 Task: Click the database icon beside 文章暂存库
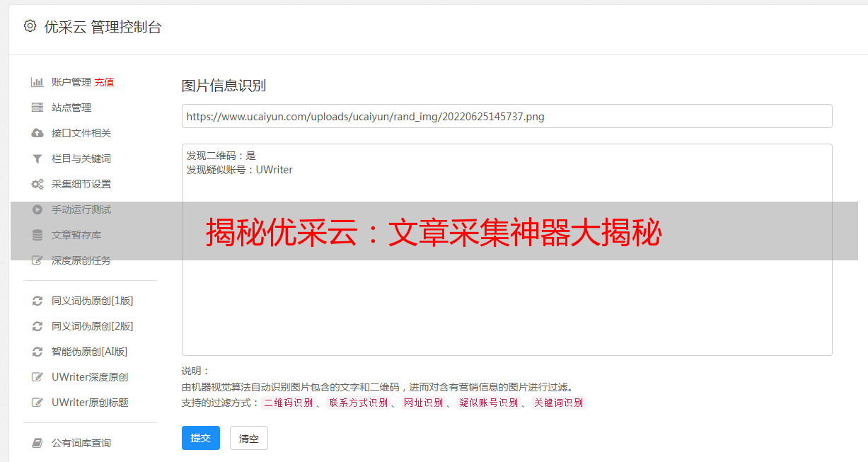37,235
